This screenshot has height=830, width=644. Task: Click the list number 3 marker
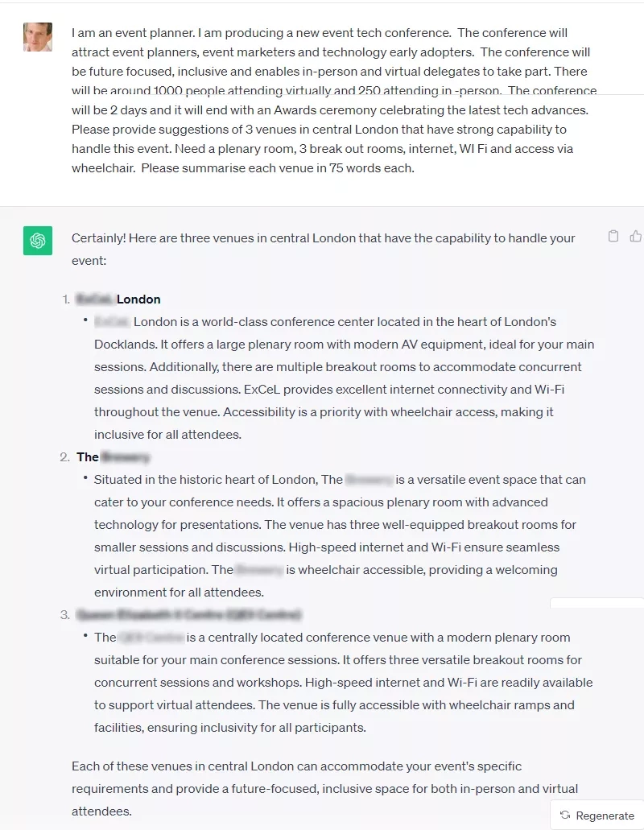tap(65, 615)
